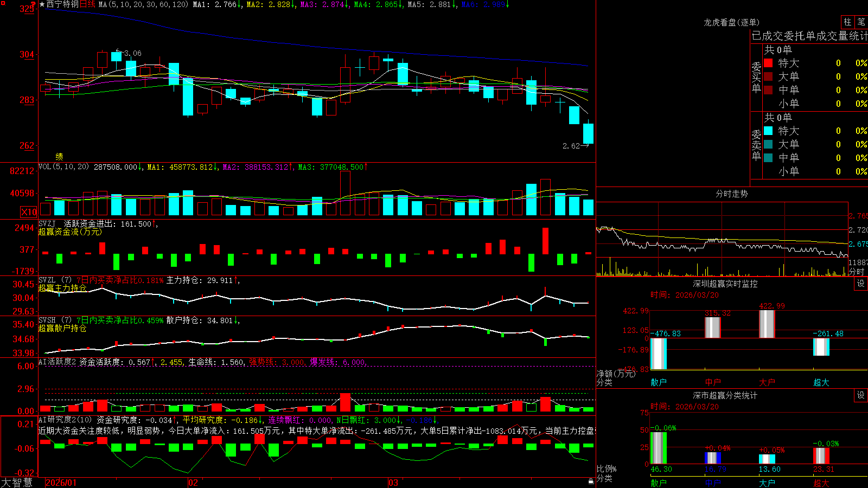Click the red 特大 buy order swatch

point(768,63)
